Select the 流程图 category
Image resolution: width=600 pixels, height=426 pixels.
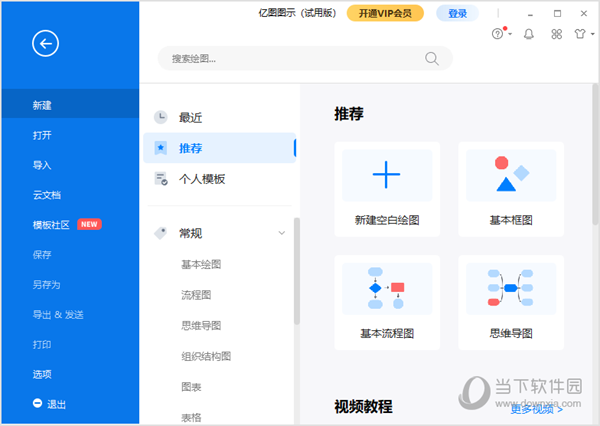[x=196, y=295]
